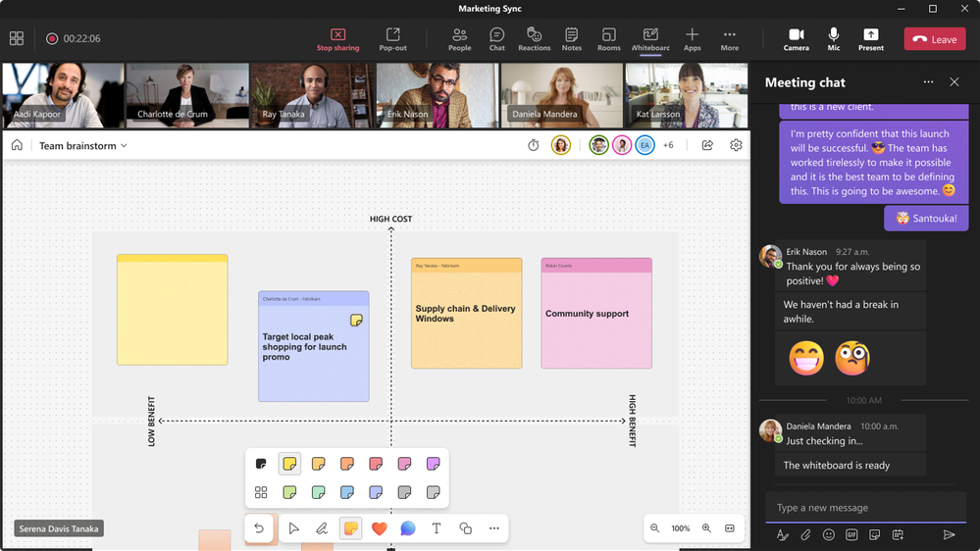
Task: Open the emoji picker in chat
Action: point(829,534)
